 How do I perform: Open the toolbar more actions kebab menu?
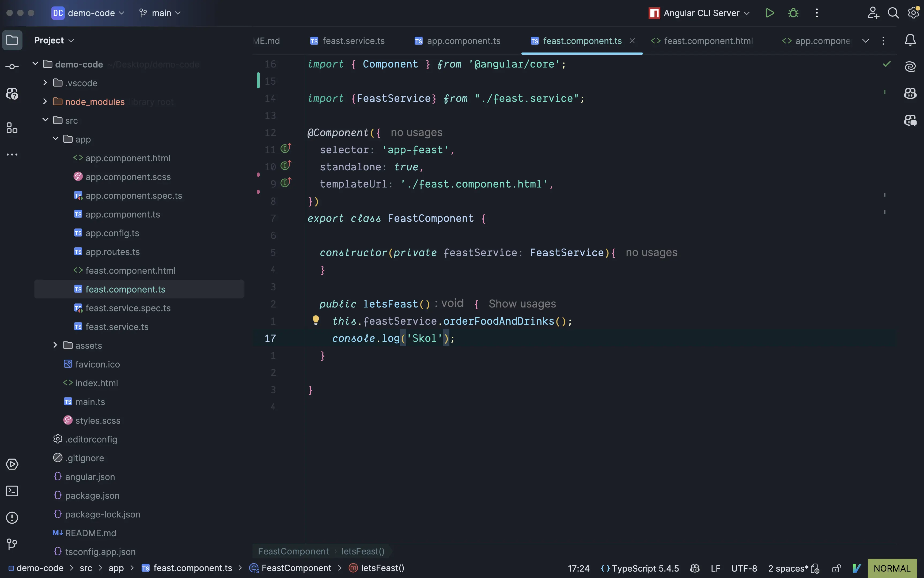(x=817, y=13)
